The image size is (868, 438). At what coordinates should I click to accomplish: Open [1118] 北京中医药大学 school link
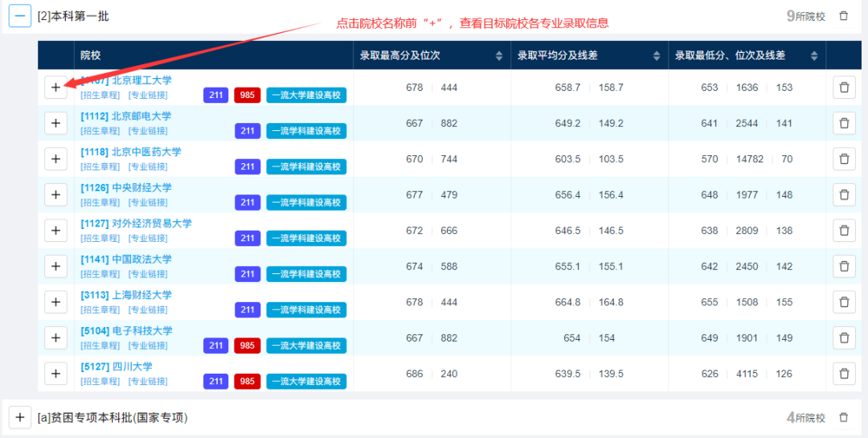131,152
